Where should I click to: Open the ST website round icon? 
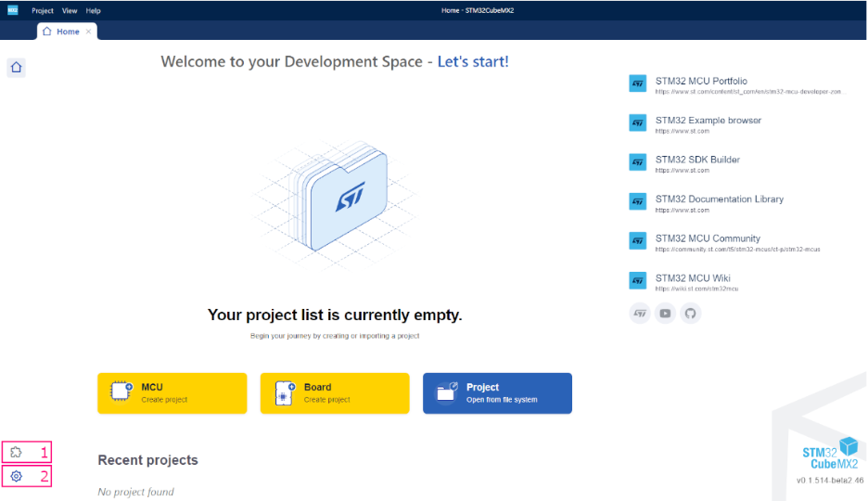pyautogui.click(x=640, y=314)
